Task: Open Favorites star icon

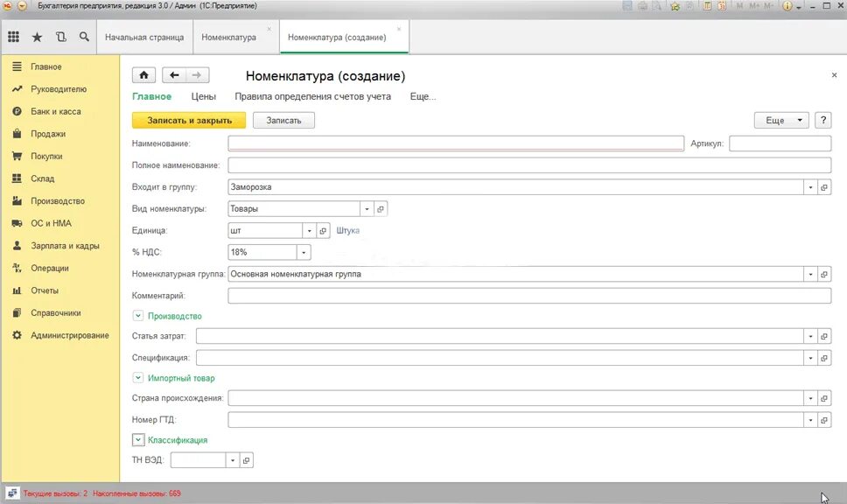Action: click(x=37, y=37)
